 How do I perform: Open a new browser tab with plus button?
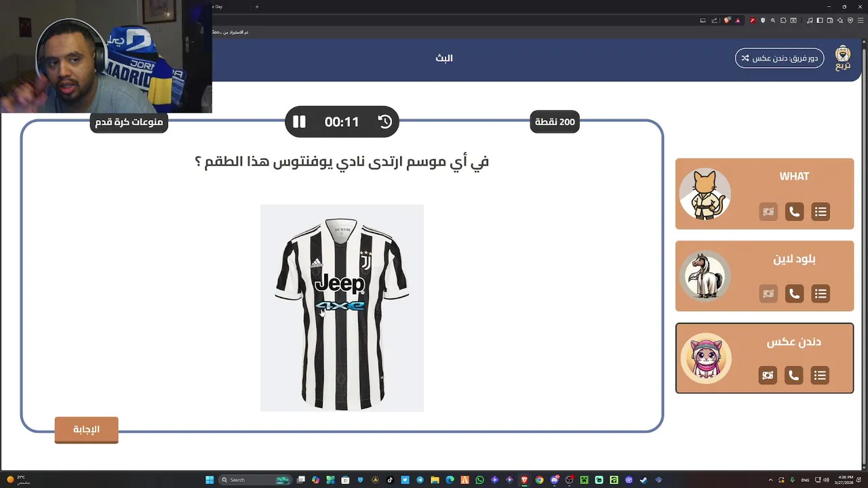256,7
